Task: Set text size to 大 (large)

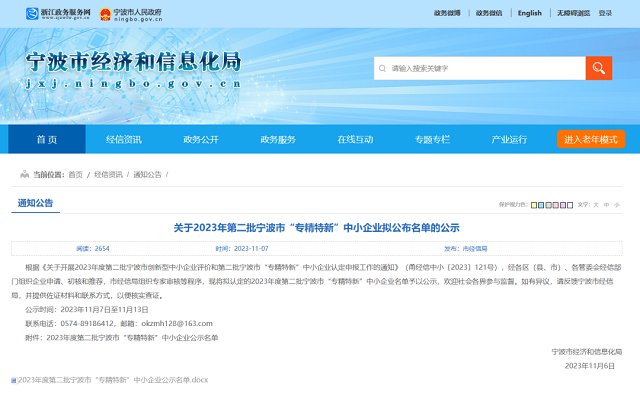Action: (x=596, y=205)
